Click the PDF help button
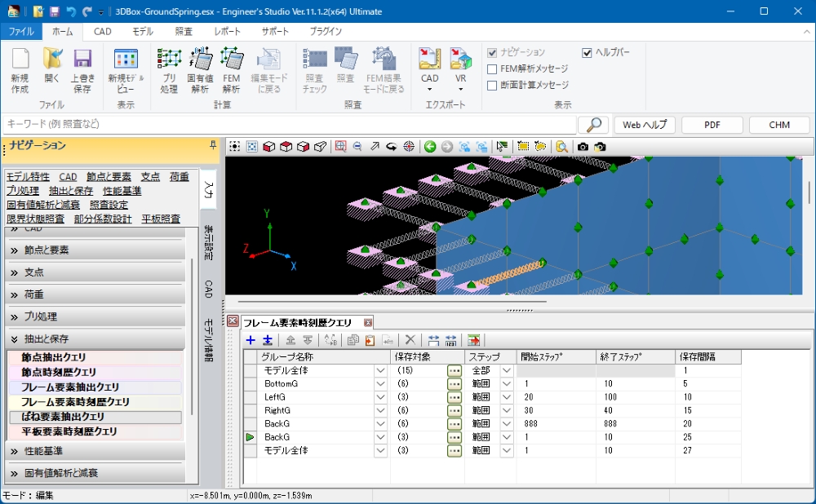Viewport: 816px width, 504px height. point(712,125)
